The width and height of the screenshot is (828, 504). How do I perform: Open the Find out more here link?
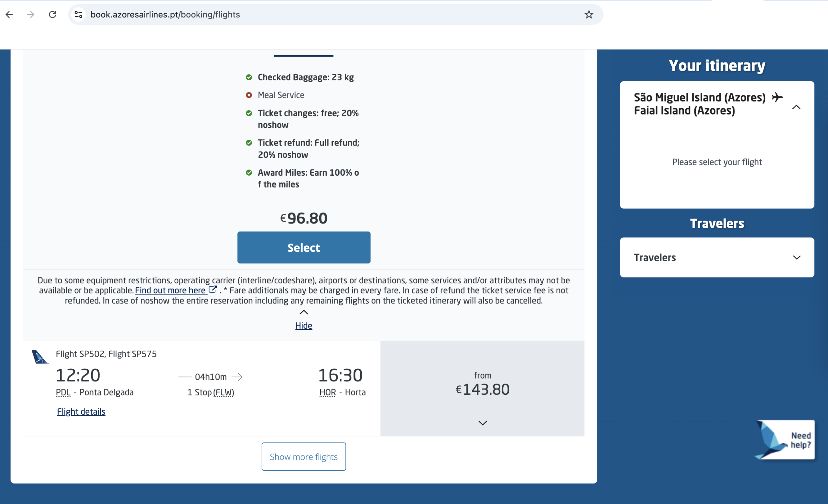click(170, 290)
